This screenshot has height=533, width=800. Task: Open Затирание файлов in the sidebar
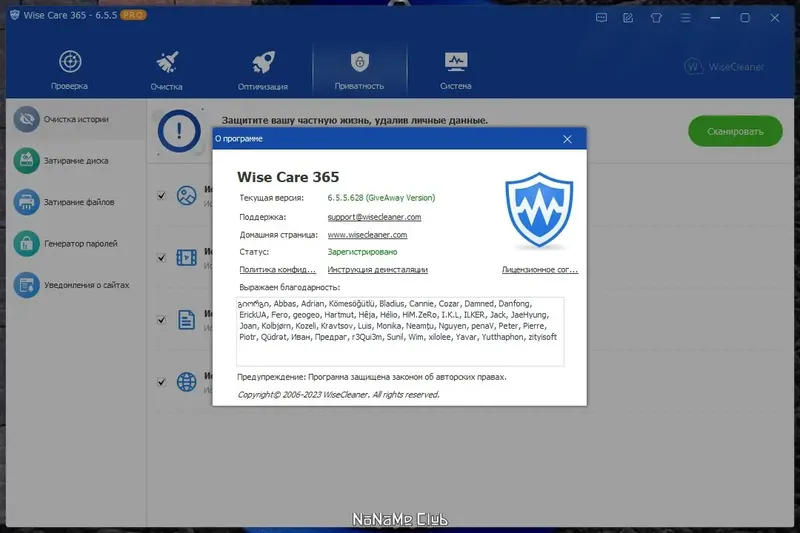click(x=77, y=202)
